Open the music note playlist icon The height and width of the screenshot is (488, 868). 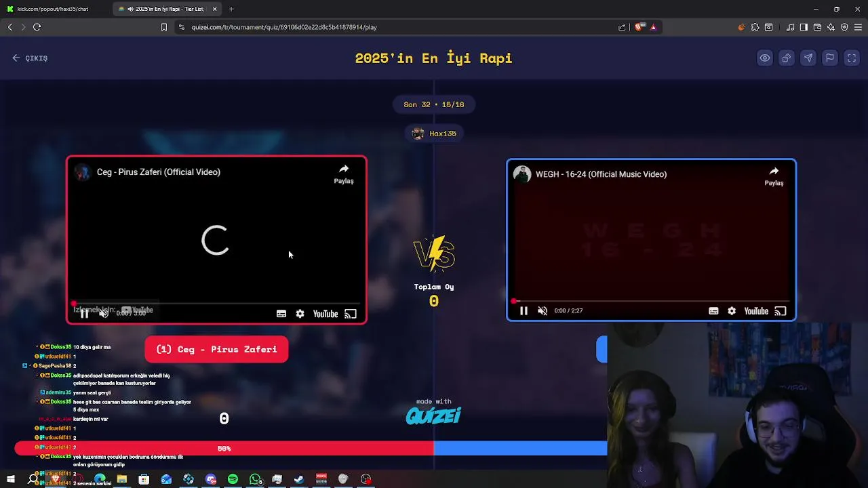tap(791, 27)
